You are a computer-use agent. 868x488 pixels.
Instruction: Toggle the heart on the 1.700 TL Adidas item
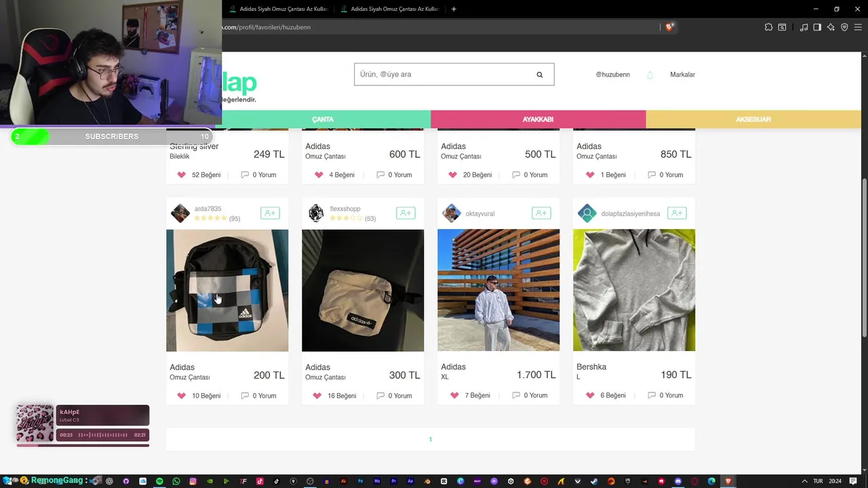(454, 395)
